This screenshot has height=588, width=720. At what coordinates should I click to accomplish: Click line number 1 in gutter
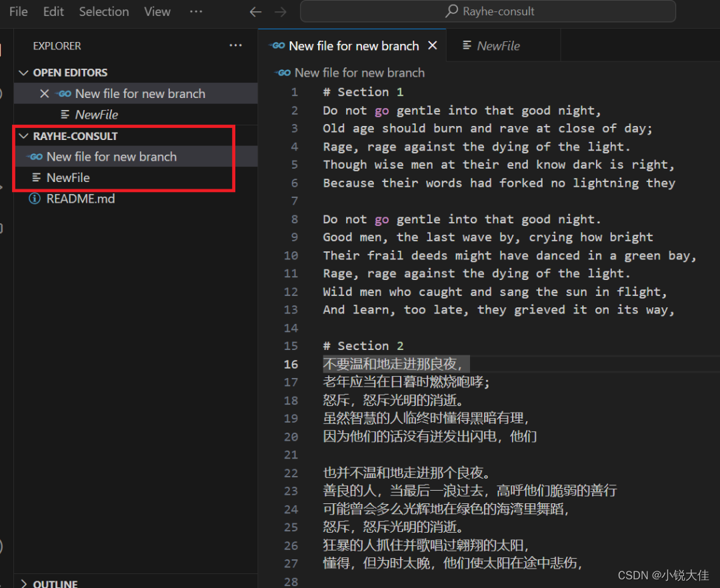pyautogui.click(x=295, y=92)
